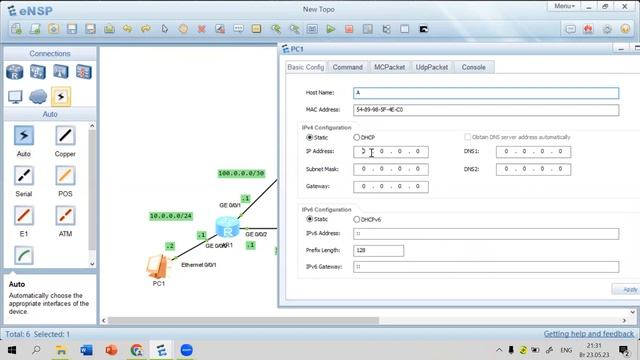Select the DHCPv6 radio button
Viewport: 640px width, 360px height.
point(356,219)
